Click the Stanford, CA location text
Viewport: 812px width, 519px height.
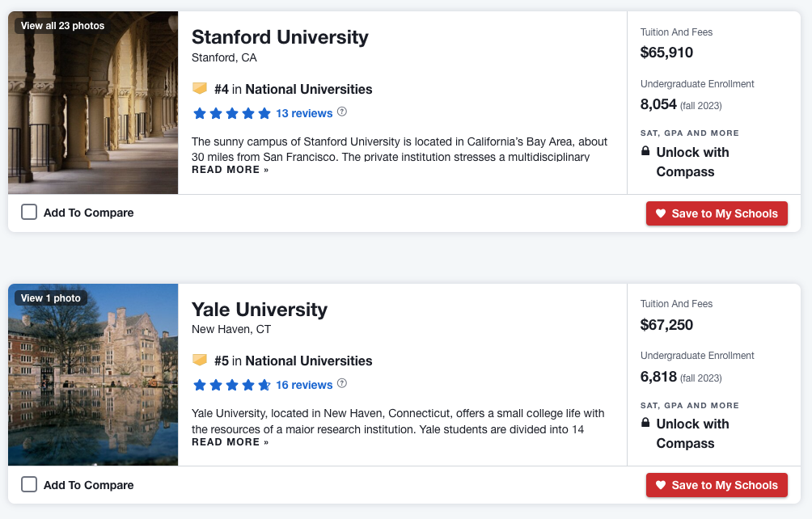click(224, 57)
